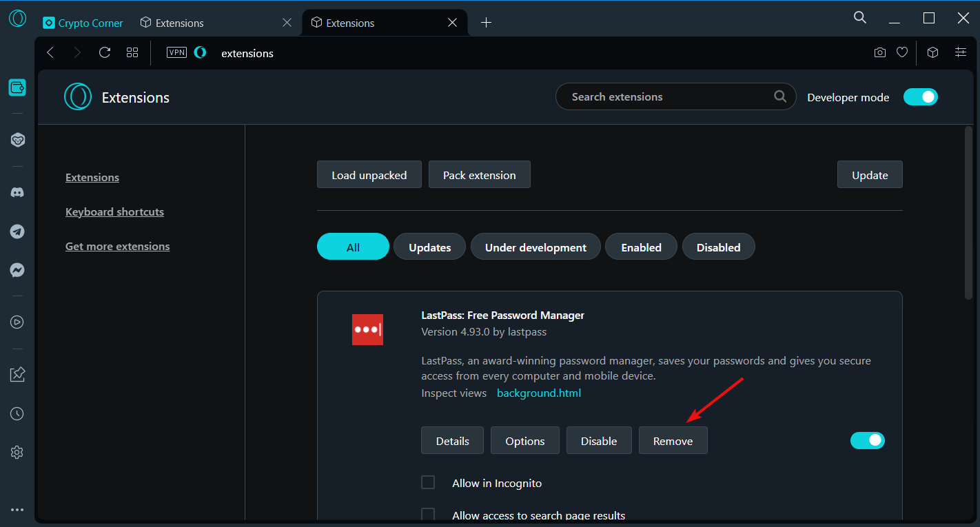The width and height of the screenshot is (980, 527).
Task: Click the Opera logo menu button
Action: 17,19
